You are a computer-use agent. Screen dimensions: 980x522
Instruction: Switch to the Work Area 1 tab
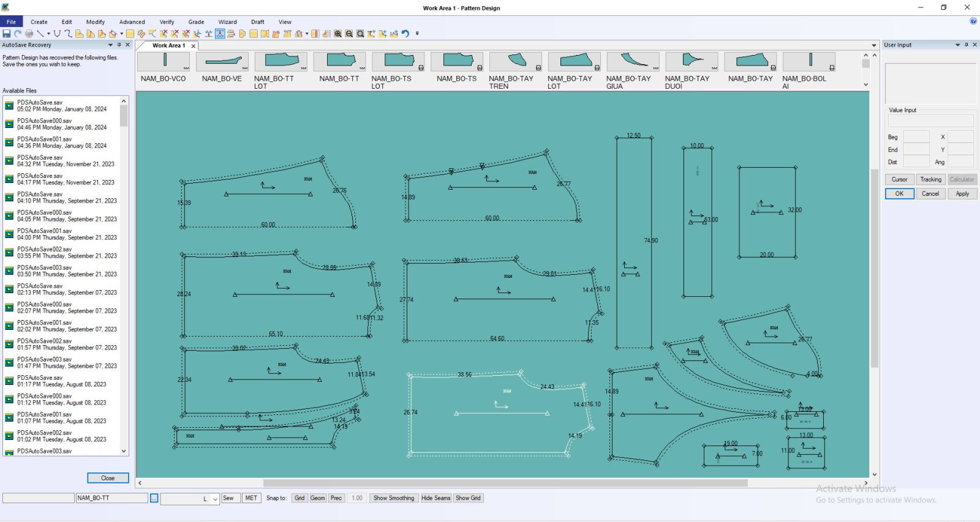[x=168, y=45]
